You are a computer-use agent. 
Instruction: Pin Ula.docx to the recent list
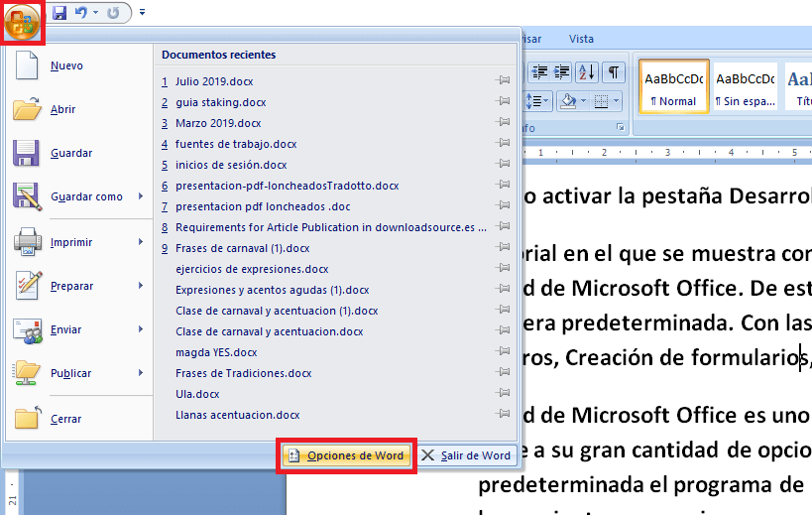point(503,393)
